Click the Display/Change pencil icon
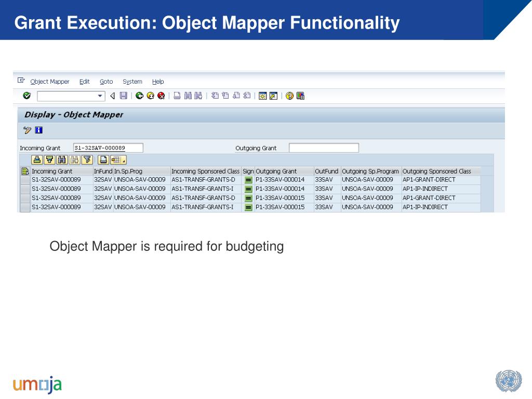 (x=28, y=130)
